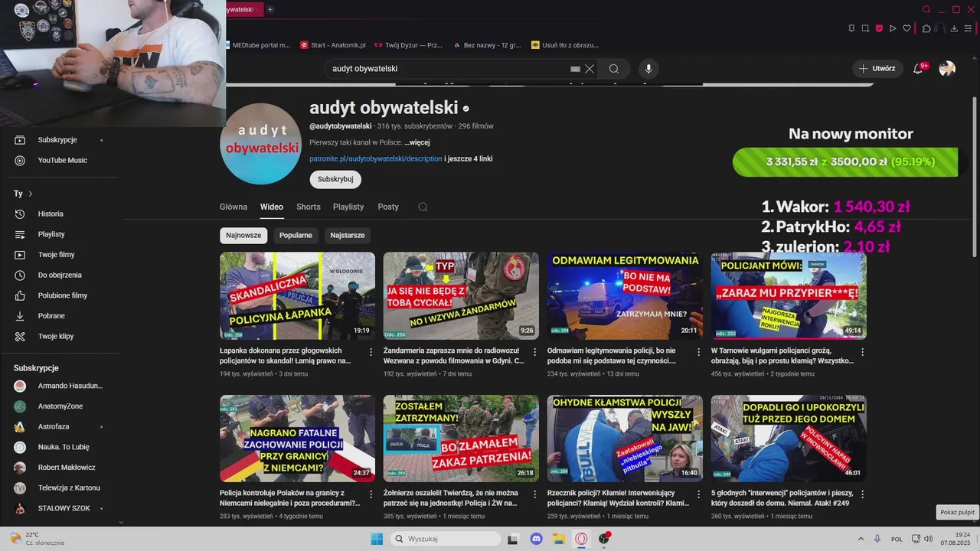The image size is (980, 551).
Task: Open My Flow send arrow icon
Action: point(893,28)
